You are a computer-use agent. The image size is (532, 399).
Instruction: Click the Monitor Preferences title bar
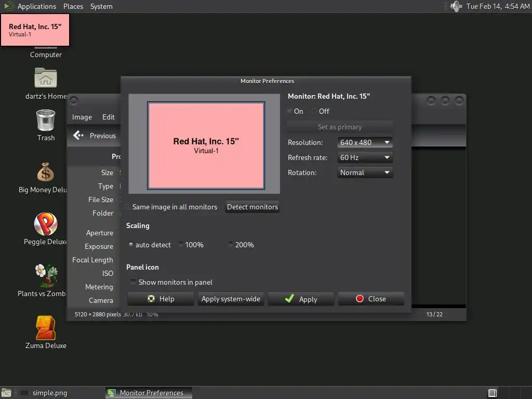pos(267,81)
